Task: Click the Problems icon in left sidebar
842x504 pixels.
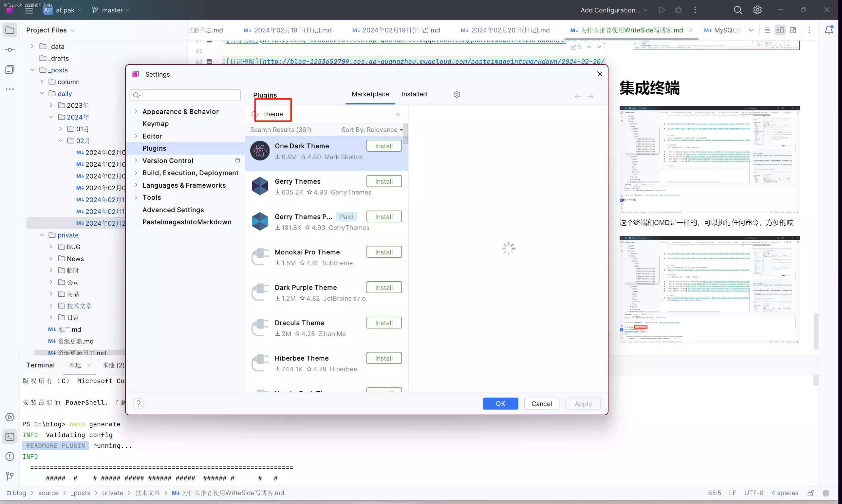Action: (x=10, y=457)
